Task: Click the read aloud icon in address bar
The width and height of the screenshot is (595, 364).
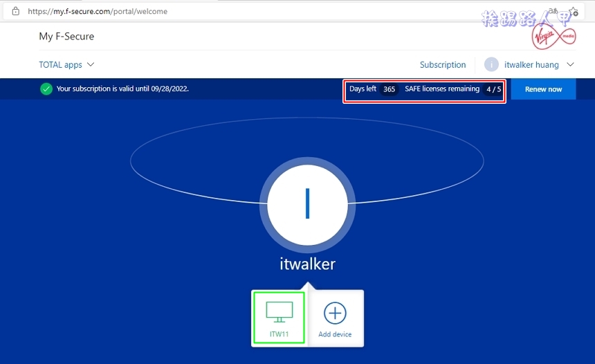Action: point(553,11)
